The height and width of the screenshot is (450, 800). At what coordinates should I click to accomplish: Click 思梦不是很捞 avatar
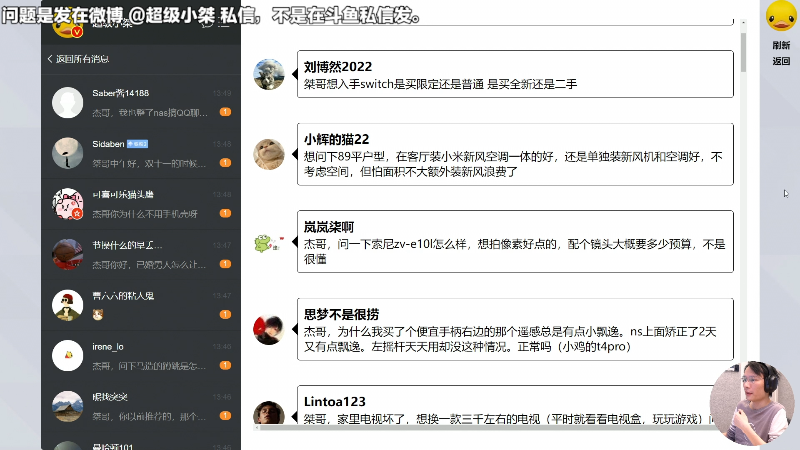point(269,330)
